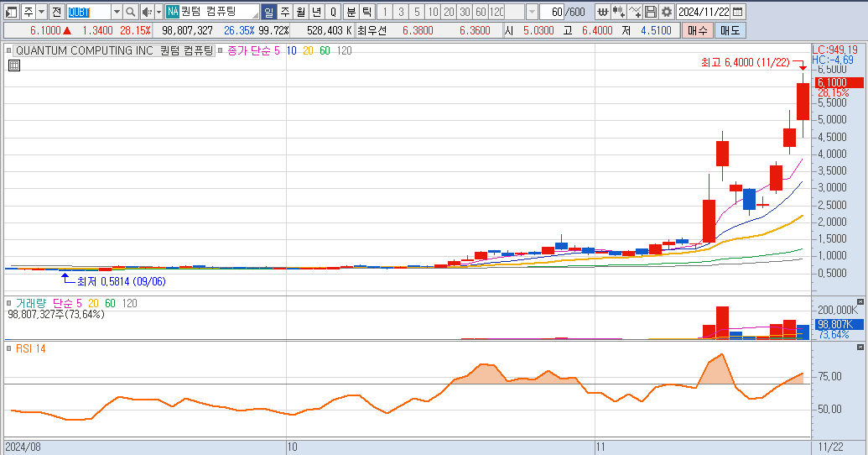The height and width of the screenshot is (455, 868).
Task: Open chart settings gear icon
Action: (667, 12)
